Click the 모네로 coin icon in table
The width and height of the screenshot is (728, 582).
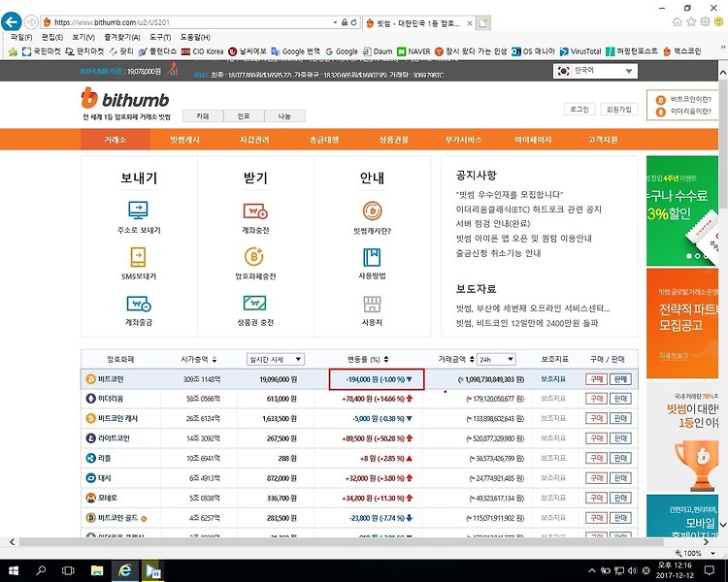pos(90,498)
